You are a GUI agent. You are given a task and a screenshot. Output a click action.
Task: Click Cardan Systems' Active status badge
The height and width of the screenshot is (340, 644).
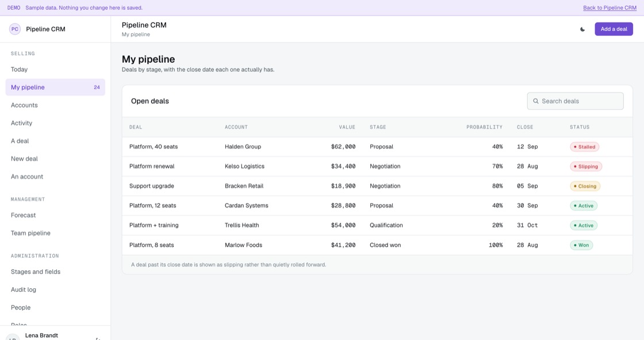[584, 205]
